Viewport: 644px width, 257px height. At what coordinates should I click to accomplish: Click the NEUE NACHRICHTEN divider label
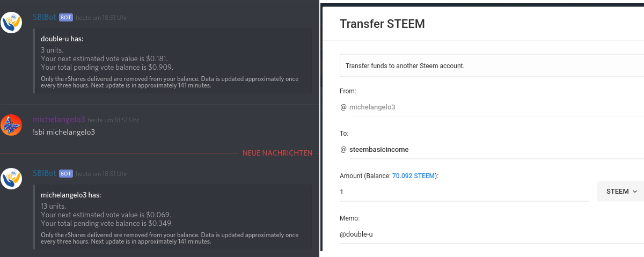click(x=277, y=153)
